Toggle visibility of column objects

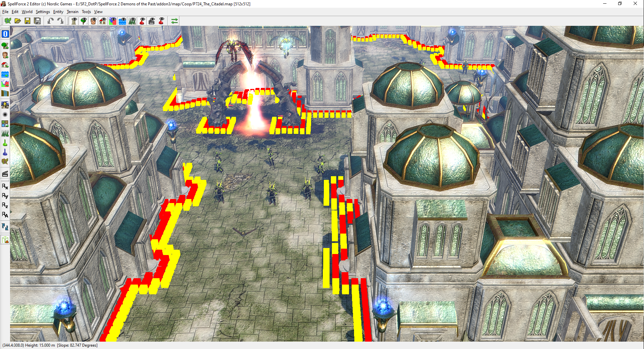(x=74, y=21)
